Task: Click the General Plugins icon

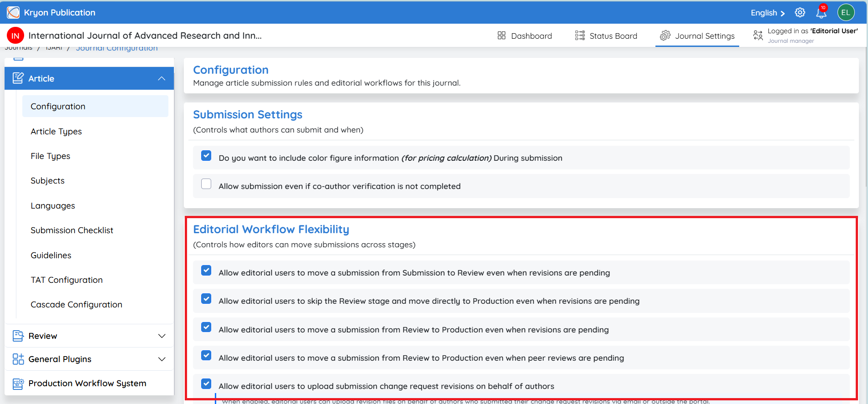Action: 18,359
